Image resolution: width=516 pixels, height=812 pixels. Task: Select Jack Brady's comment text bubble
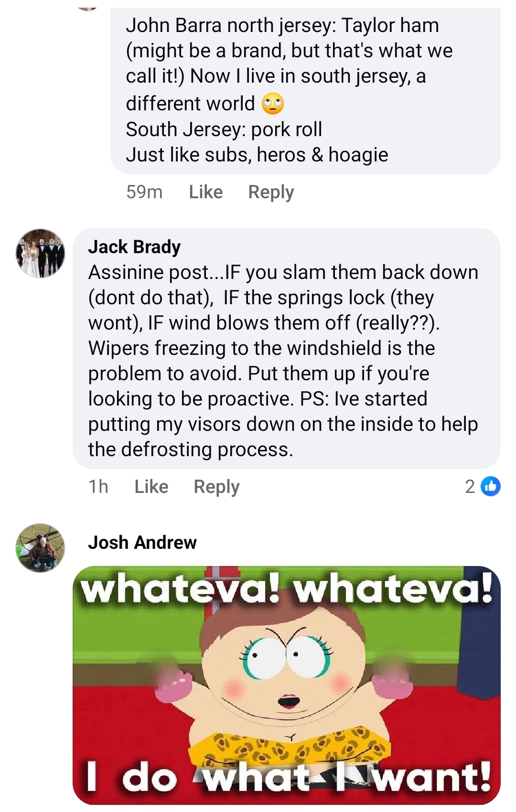click(x=287, y=348)
